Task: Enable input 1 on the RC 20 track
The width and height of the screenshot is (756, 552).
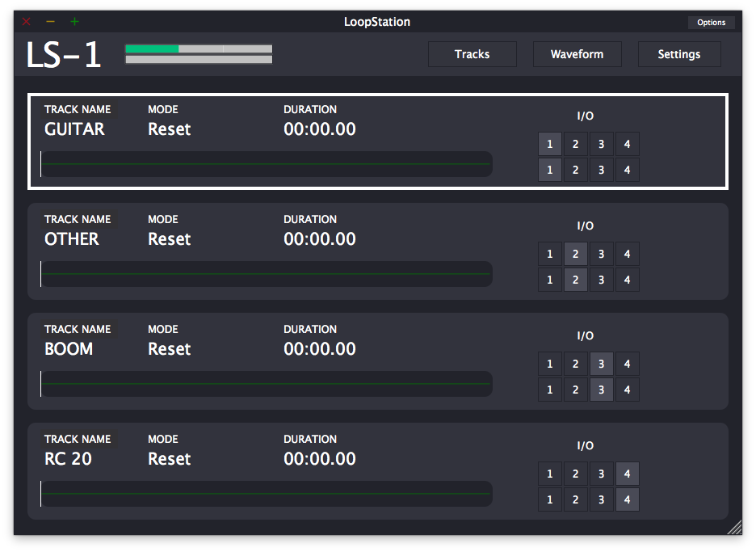Action: [x=549, y=474]
